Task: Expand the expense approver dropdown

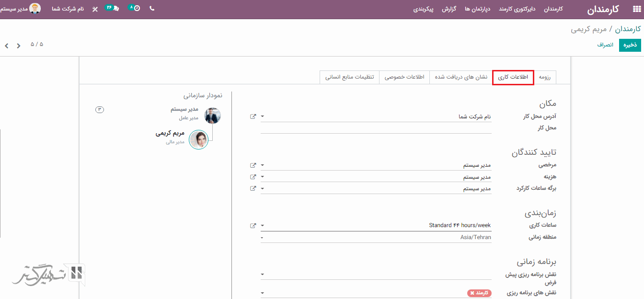Action: point(263,177)
